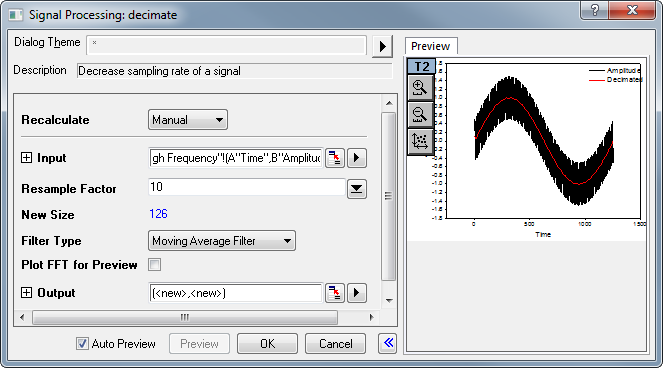
Task: Click the Input range text field
Action: click(x=236, y=158)
